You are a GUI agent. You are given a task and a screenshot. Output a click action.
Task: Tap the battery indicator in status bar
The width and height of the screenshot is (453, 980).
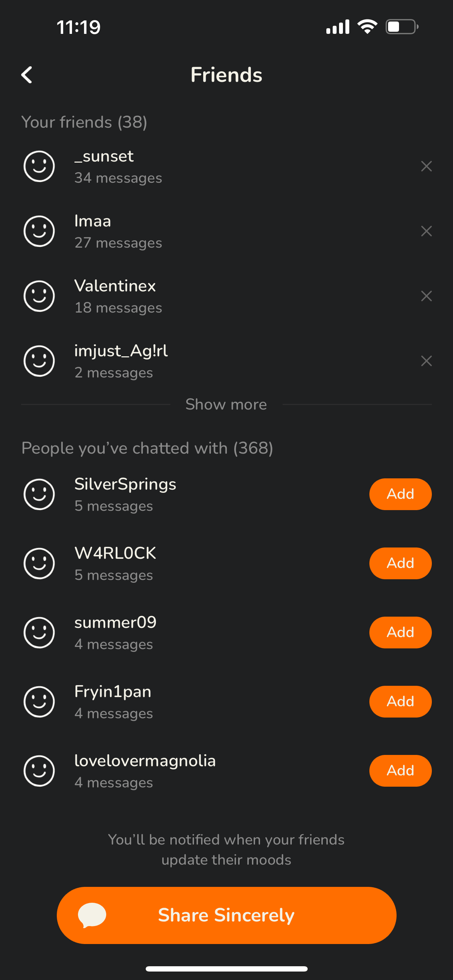pyautogui.click(x=401, y=26)
